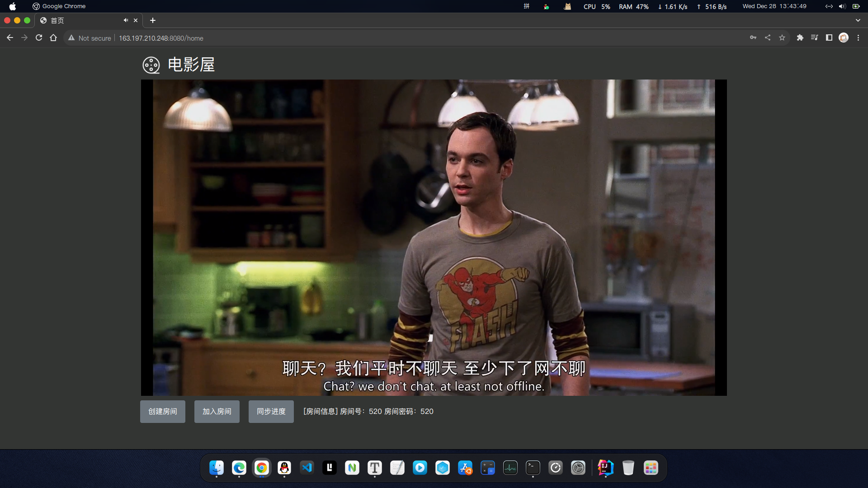Open the Google Chrome menu bar item

click(x=64, y=6)
